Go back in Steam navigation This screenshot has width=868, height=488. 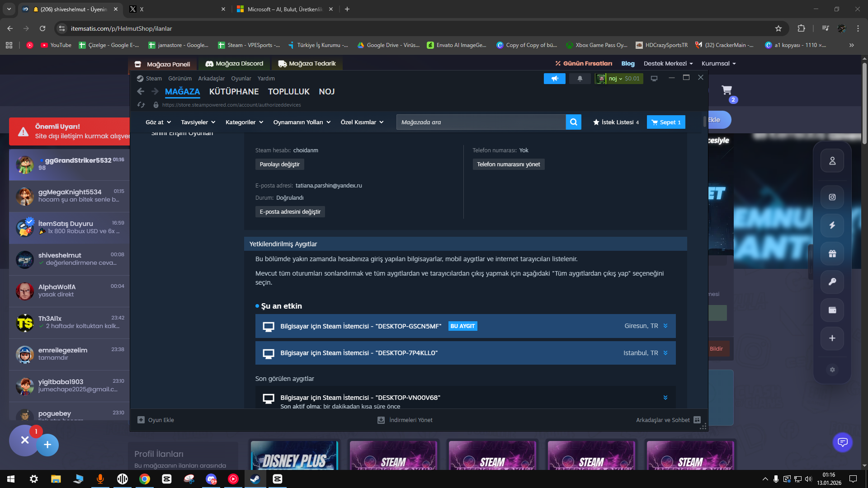coord(141,92)
